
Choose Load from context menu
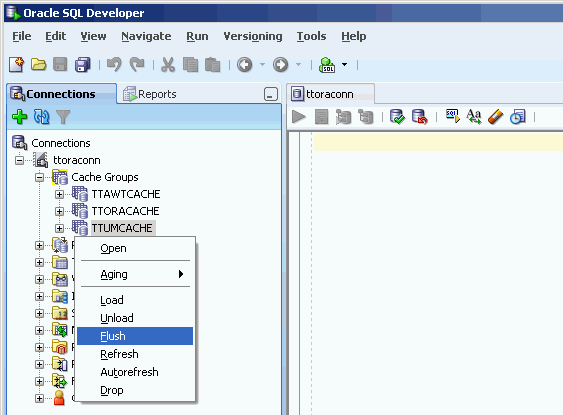[x=135, y=300]
